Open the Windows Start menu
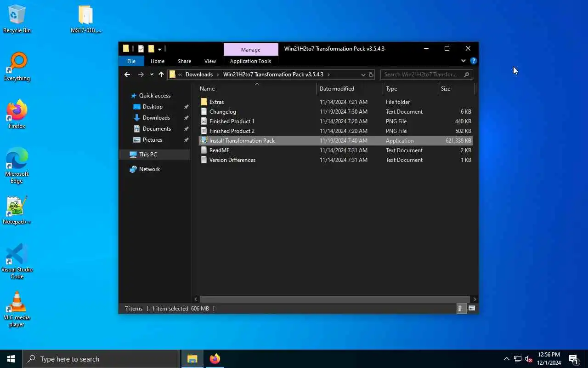Image resolution: width=588 pixels, height=368 pixels. point(11,359)
